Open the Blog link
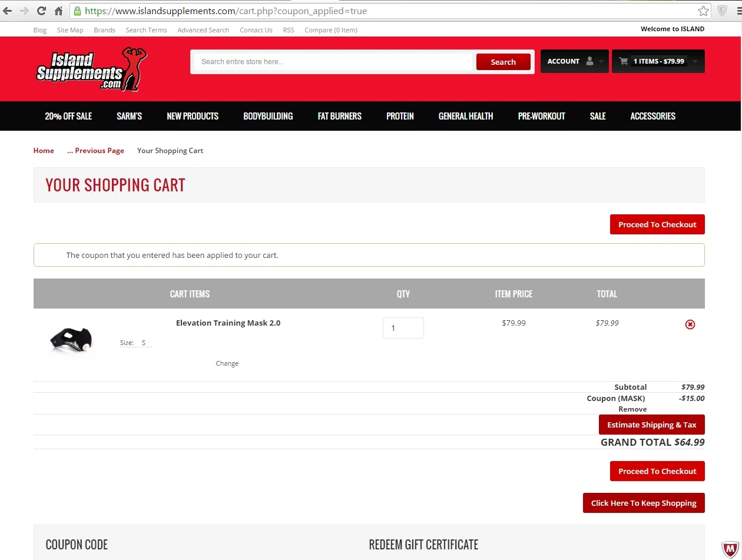Viewport: 742px width, 560px height. [x=40, y=30]
